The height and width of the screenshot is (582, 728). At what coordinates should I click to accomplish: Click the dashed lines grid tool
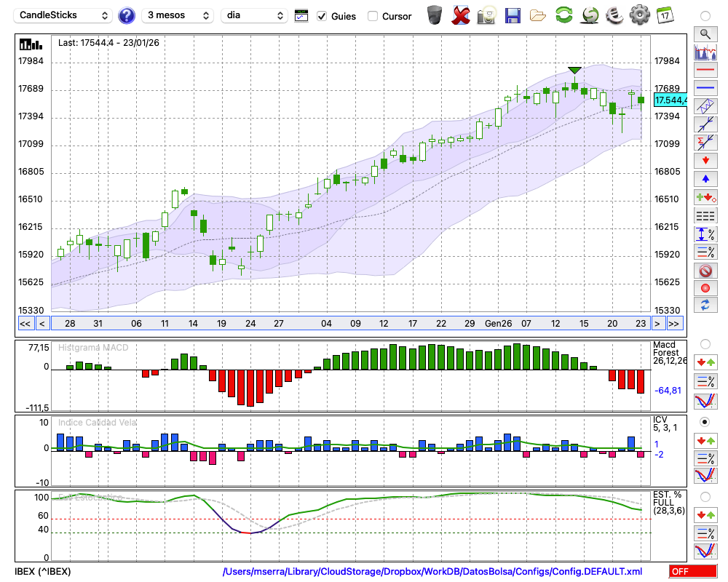point(705,216)
